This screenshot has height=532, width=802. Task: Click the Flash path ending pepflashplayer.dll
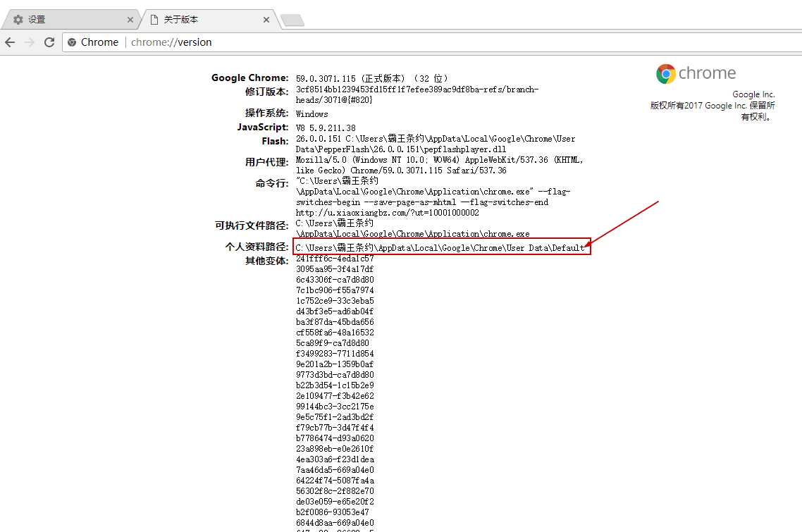[436, 144]
